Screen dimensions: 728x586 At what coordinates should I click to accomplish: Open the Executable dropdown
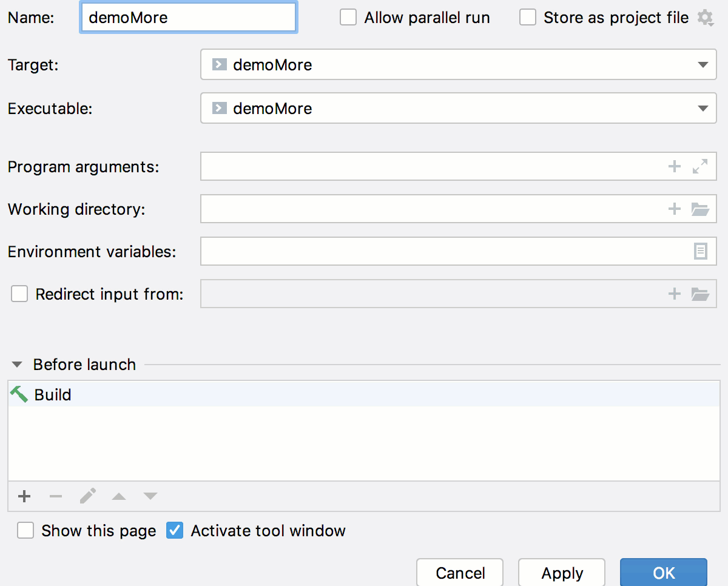(x=459, y=109)
